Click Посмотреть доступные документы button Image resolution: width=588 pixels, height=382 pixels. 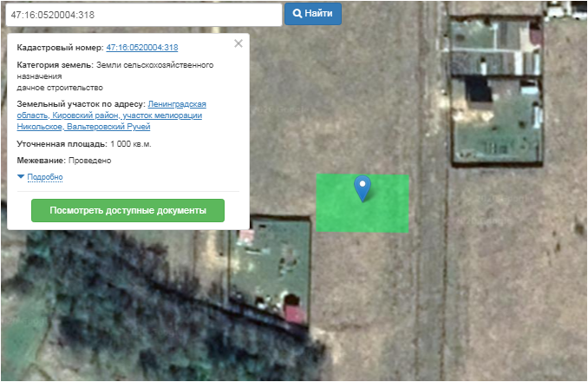tap(127, 210)
